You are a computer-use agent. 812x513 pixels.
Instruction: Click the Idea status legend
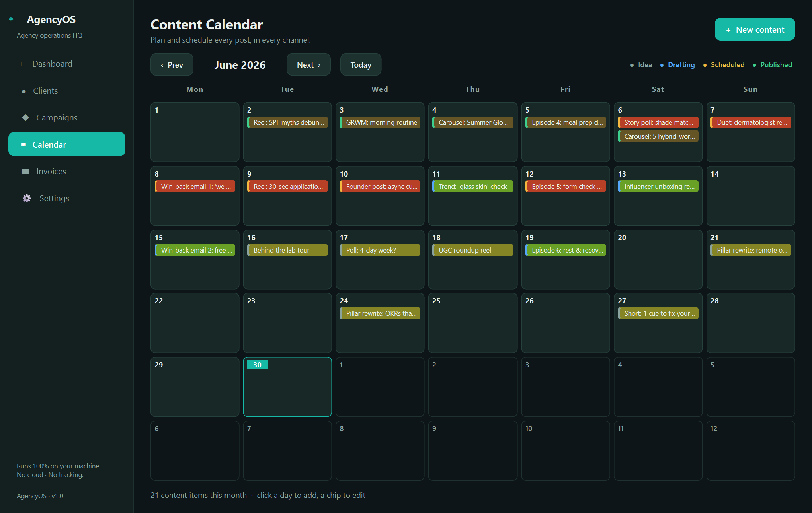641,65
